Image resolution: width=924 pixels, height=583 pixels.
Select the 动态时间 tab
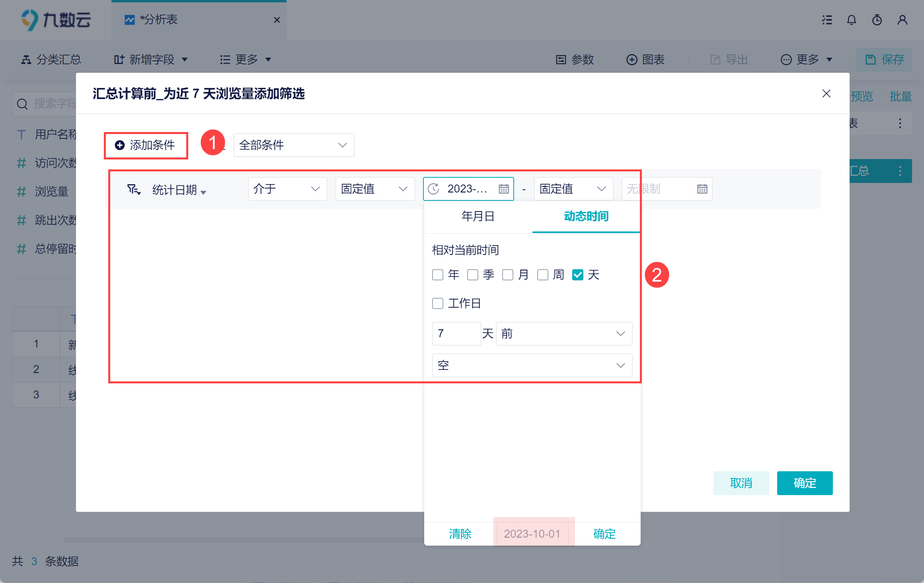point(586,216)
